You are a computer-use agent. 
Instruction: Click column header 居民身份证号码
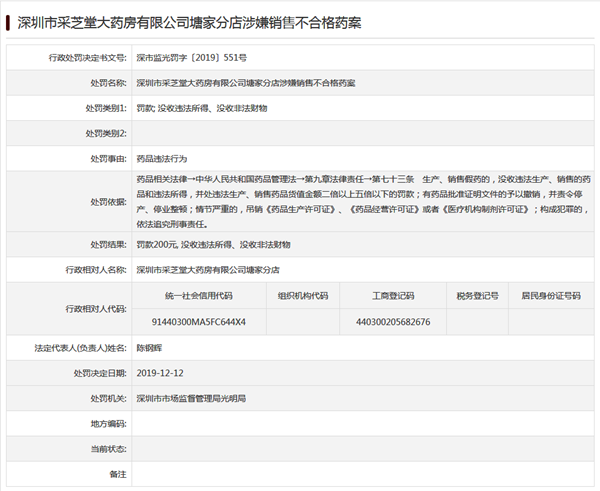coord(551,296)
